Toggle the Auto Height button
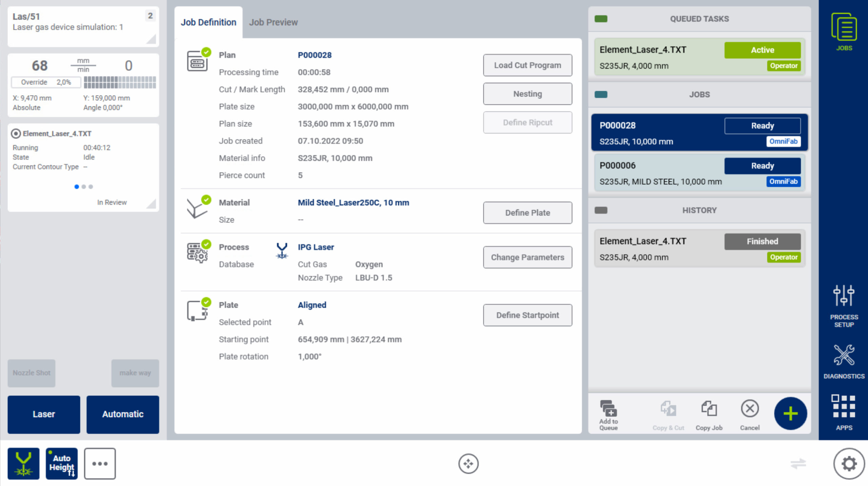Image resolution: width=868 pixels, height=486 pixels. pos(62,464)
